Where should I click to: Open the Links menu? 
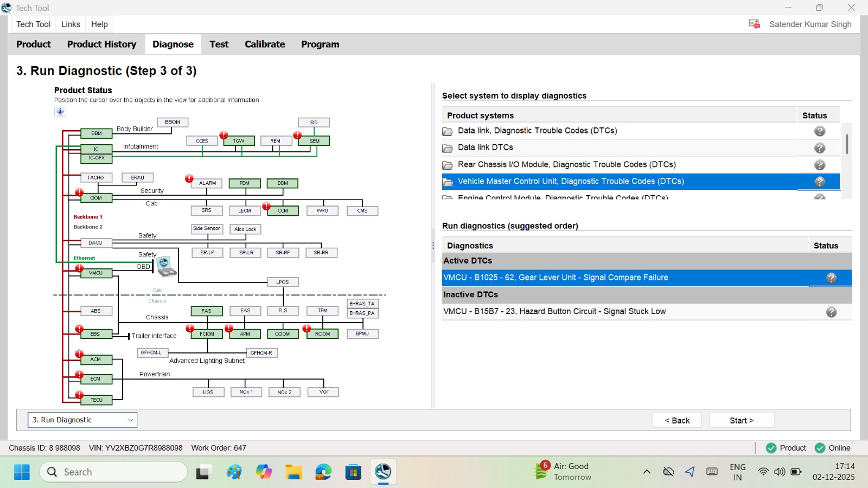pos(71,24)
